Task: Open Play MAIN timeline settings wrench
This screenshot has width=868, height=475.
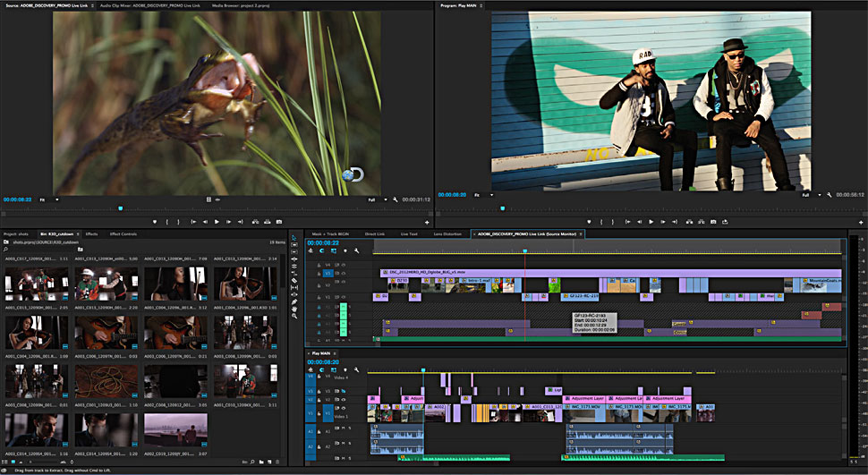Action: [x=356, y=369]
